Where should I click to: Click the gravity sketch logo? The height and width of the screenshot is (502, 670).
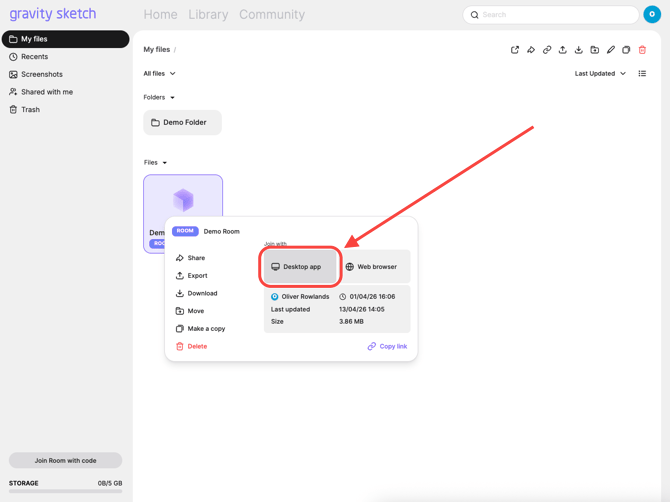pos(53,14)
